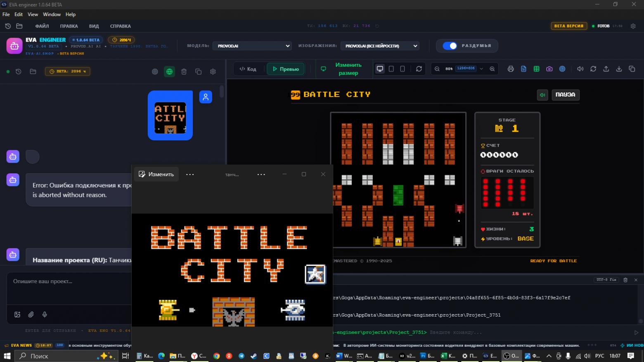This screenshot has height=362, width=644.
Task: Click the upload arrow icon in preview toolbar
Action: (x=606, y=69)
